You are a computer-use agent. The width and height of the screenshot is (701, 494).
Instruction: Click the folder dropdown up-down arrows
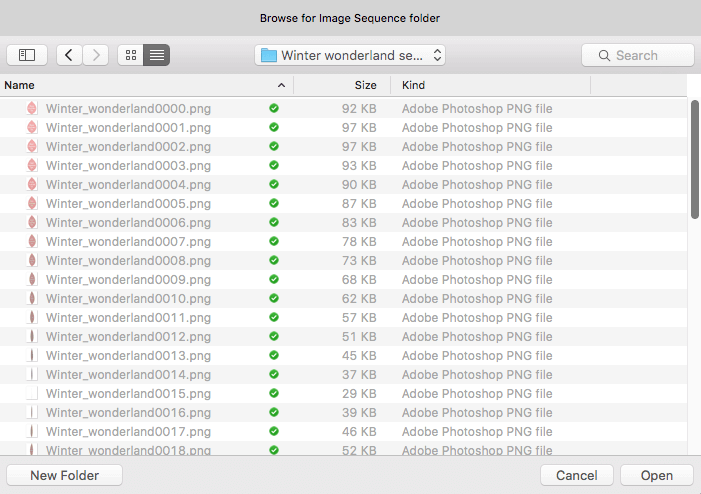pos(437,55)
